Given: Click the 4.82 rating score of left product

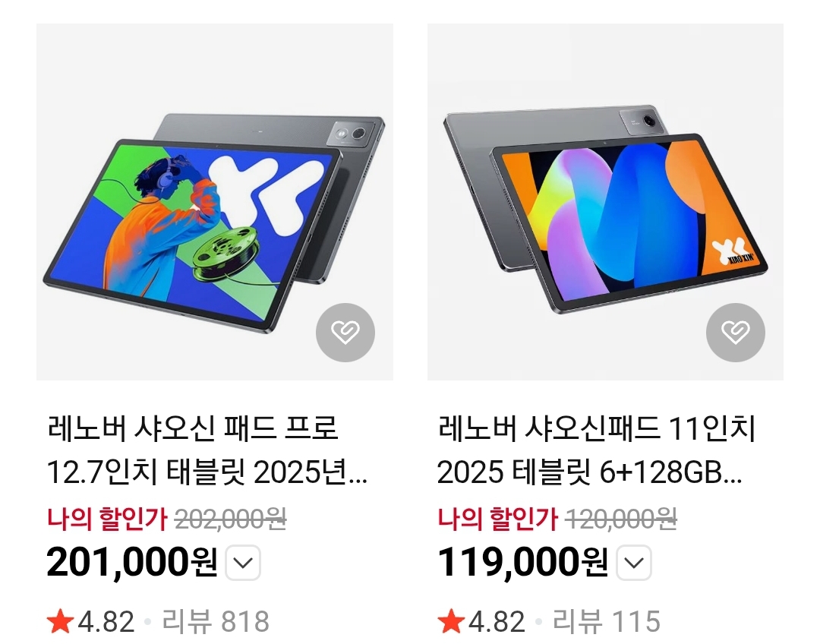Looking at the screenshot, I should click(106, 621).
